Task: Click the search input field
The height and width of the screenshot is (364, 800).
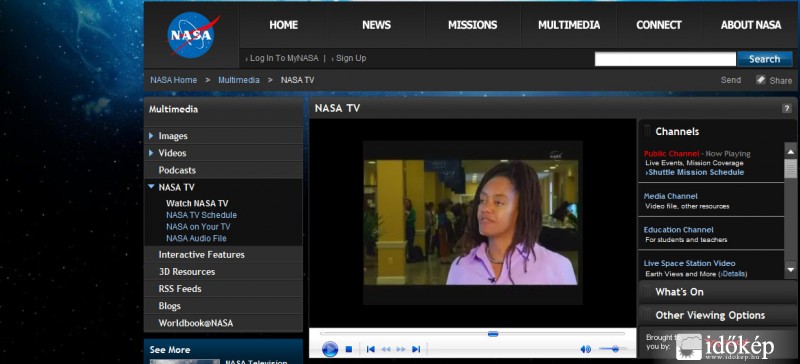Action: click(665, 59)
